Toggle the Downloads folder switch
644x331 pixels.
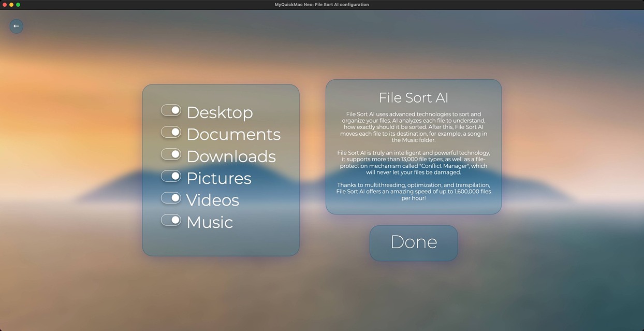click(x=171, y=154)
